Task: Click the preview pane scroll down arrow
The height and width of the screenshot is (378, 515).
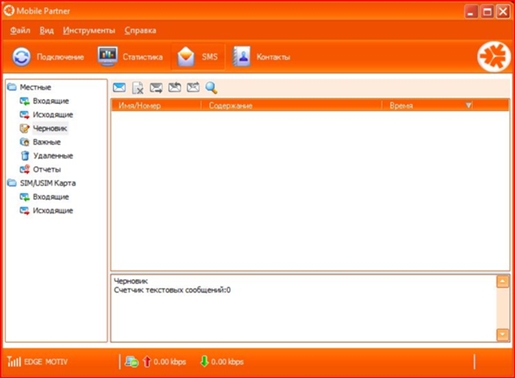Action: click(503, 335)
